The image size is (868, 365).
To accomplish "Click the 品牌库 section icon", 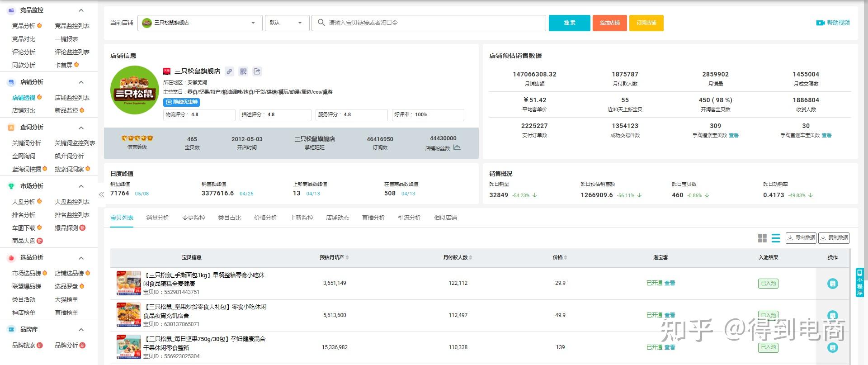I will 11,329.
